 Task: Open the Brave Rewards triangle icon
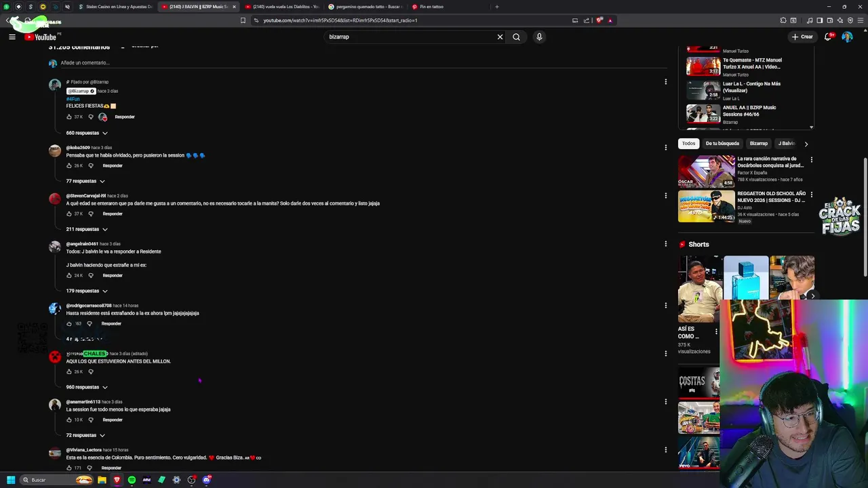610,20
